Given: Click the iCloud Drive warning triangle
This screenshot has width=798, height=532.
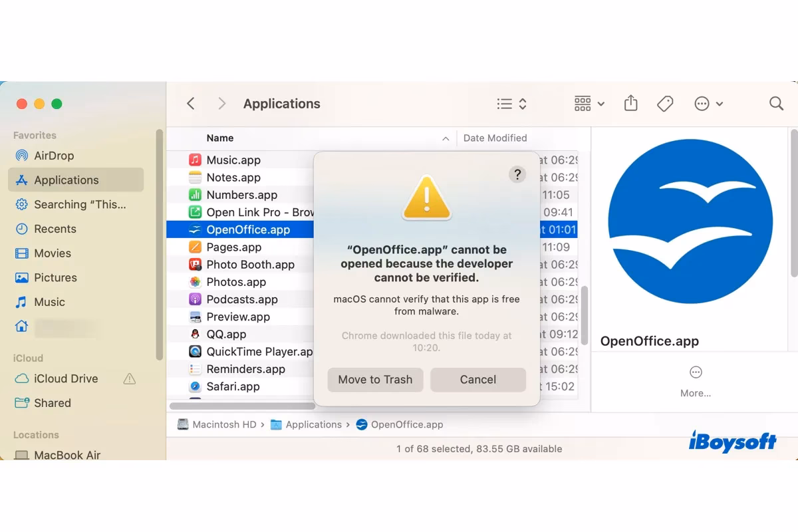Looking at the screenshot, I should 130,379.
